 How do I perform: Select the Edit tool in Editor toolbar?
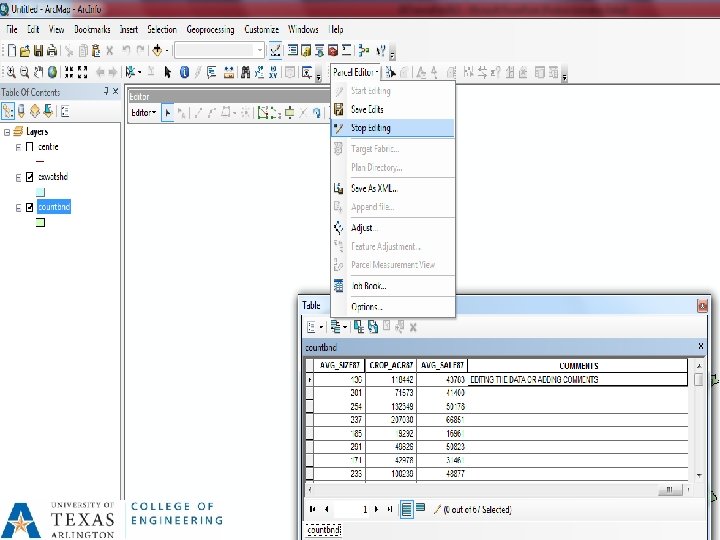(x=168, y=112)
